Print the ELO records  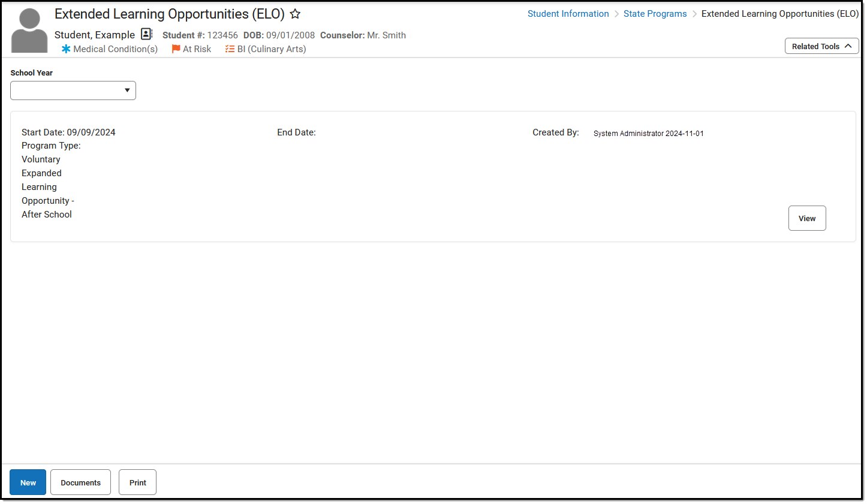click(x=137, y=482)
